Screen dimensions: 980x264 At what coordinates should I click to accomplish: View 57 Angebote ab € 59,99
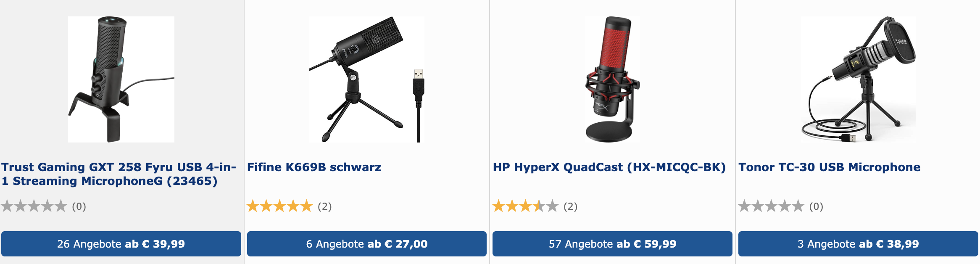tap(612, 244)
